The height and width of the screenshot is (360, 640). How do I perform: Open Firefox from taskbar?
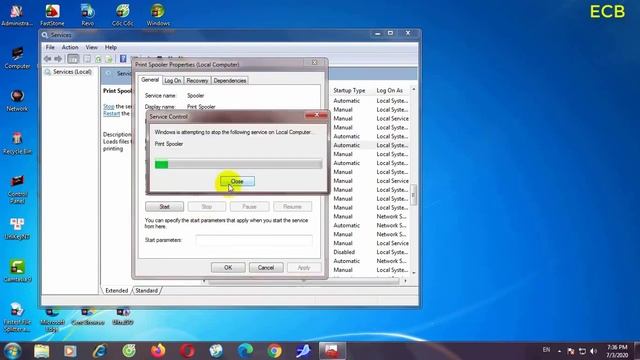click(158, 351)
